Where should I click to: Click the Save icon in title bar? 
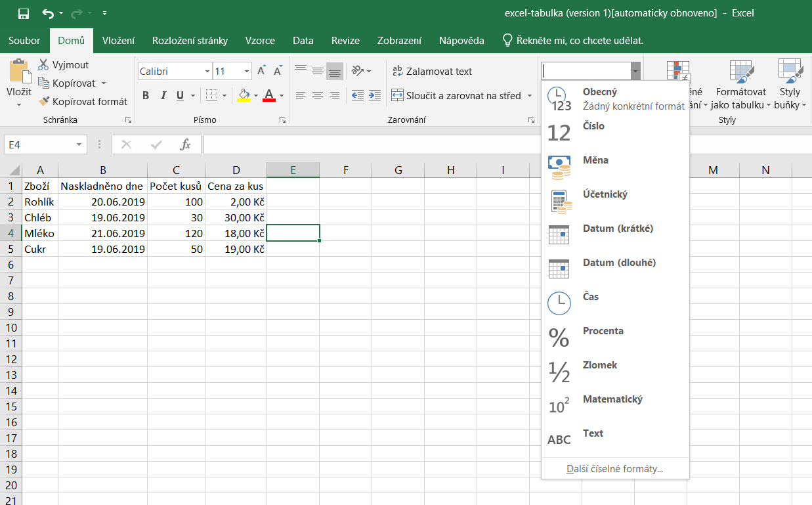[x=23, y=13]
